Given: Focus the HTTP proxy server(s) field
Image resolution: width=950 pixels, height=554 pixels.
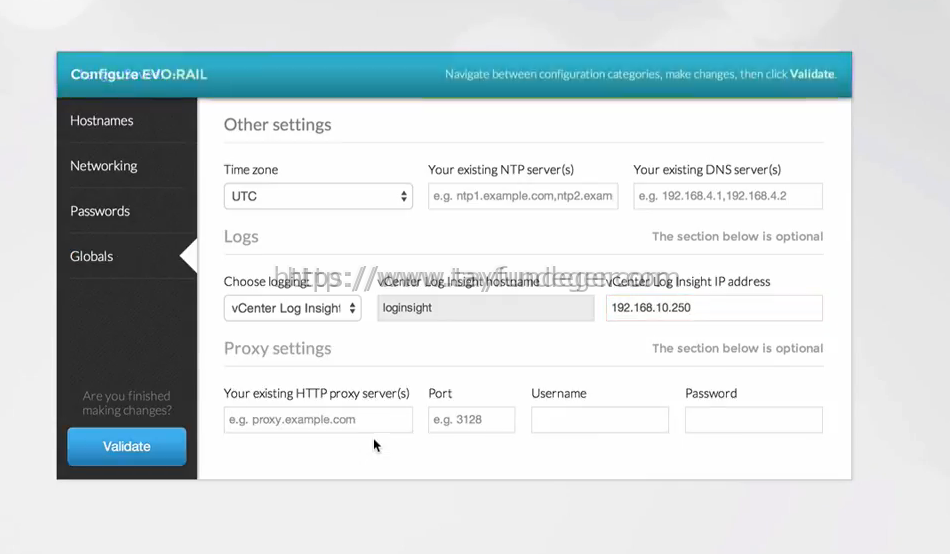Looking at the screenshot, I should [x=318, y=419].
